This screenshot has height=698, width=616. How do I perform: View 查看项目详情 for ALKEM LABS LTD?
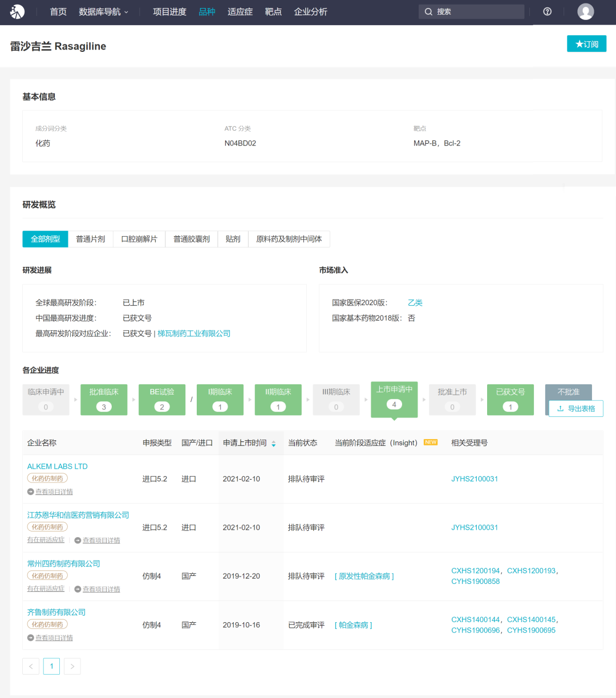tap(54, 492)
